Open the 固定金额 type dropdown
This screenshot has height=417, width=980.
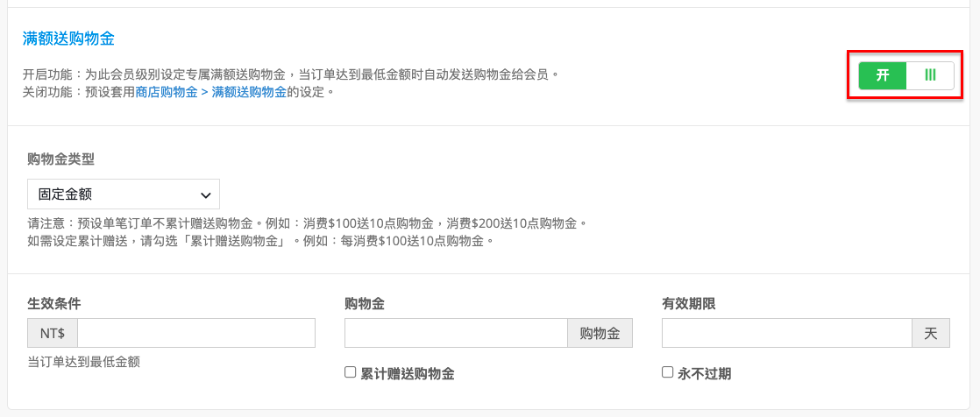click(x=124, y=194)
